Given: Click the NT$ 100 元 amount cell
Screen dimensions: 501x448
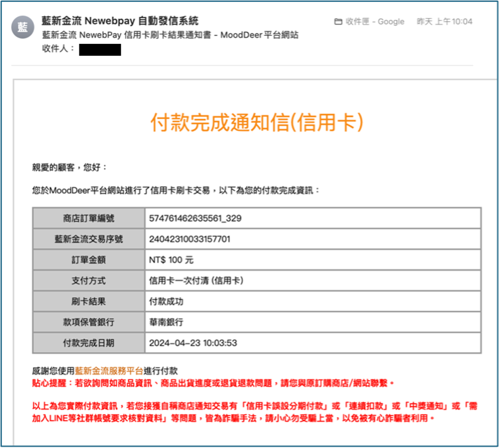Looking at the screenshot, I should pos(172,260).
